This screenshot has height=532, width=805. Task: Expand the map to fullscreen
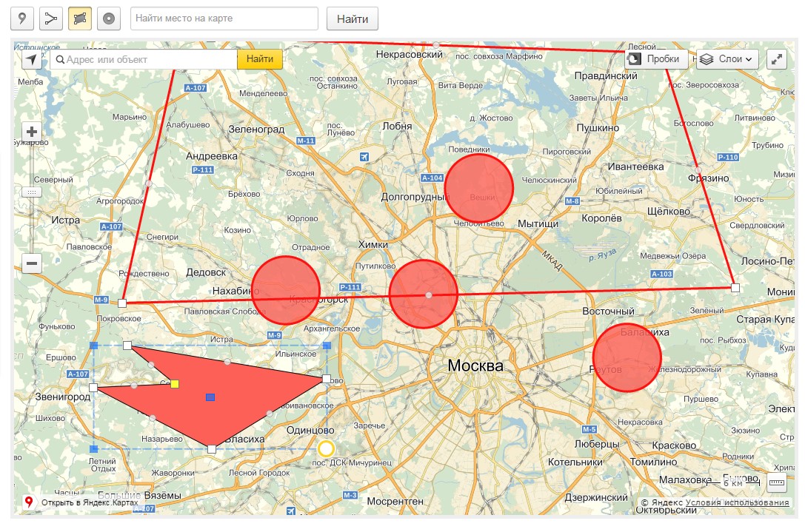[777, 59]
